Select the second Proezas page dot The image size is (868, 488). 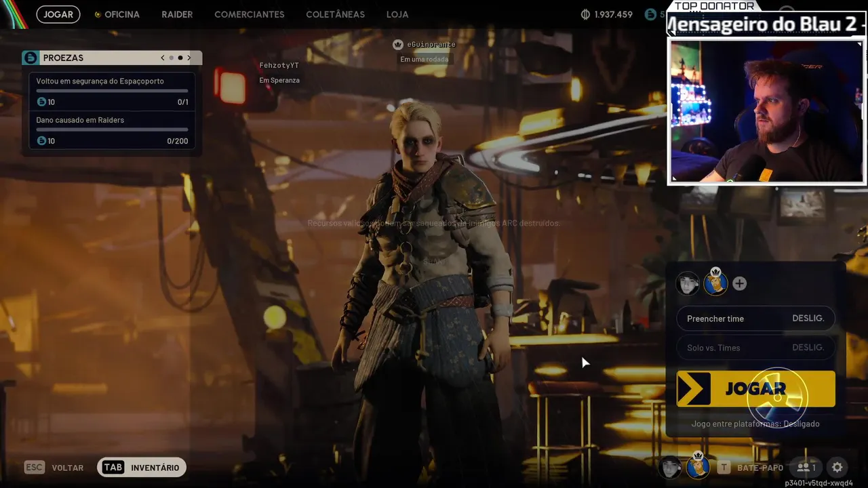click(180, 58)
